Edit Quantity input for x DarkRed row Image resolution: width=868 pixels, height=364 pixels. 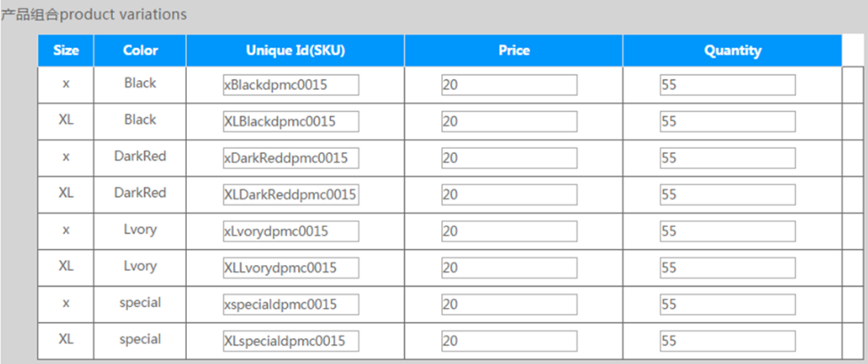pyautogui.click(x=727, y=158)
